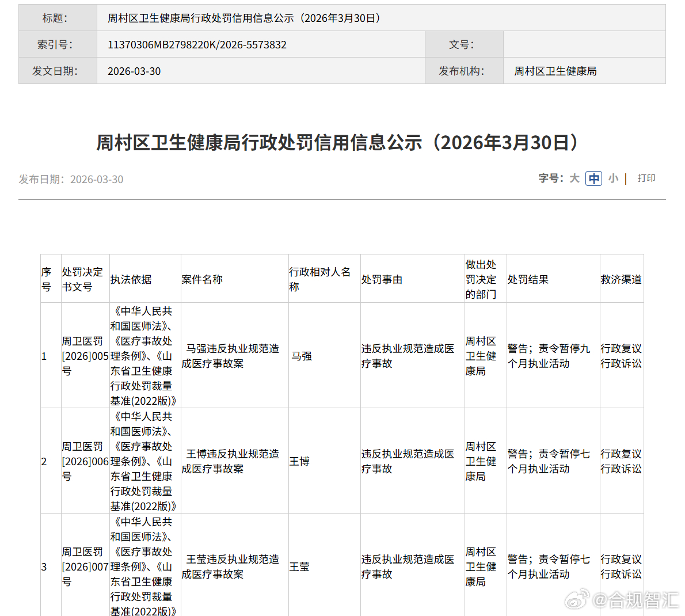Image resolution: width=685 pixels, height=616 pixels.
Task: Switch to small font size (小)
Action: click(x=614, y=178)
